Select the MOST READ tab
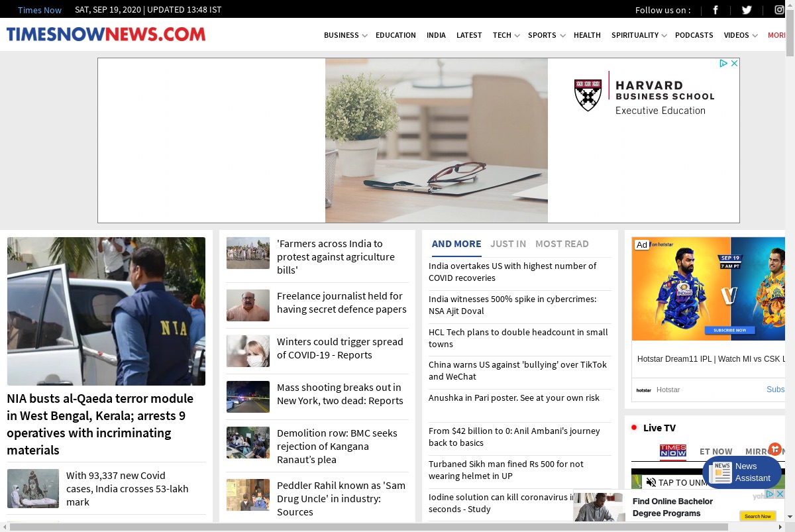This screenshot has width=795, height=532. (562, 244)
